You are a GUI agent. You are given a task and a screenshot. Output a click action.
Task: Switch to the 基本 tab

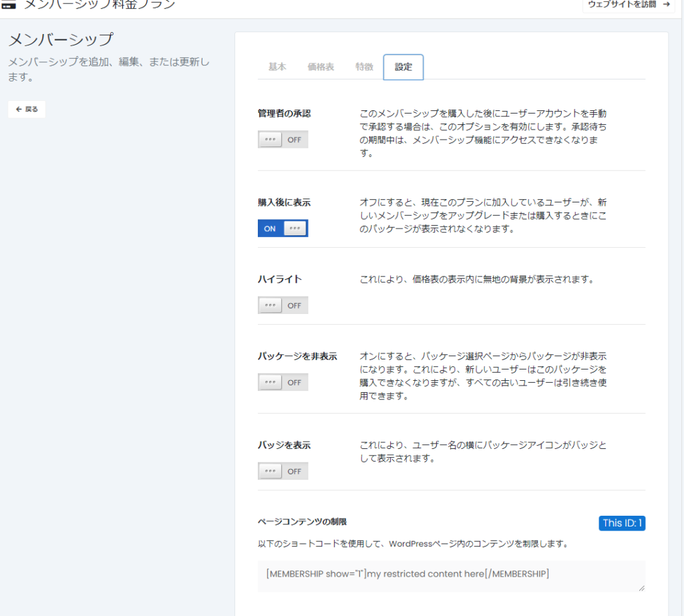tap(277, 67)
